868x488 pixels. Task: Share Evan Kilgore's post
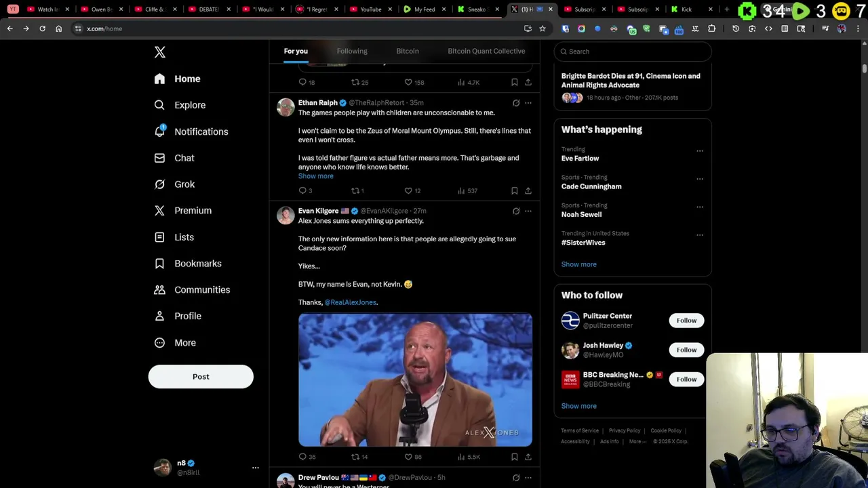(528, 457)
